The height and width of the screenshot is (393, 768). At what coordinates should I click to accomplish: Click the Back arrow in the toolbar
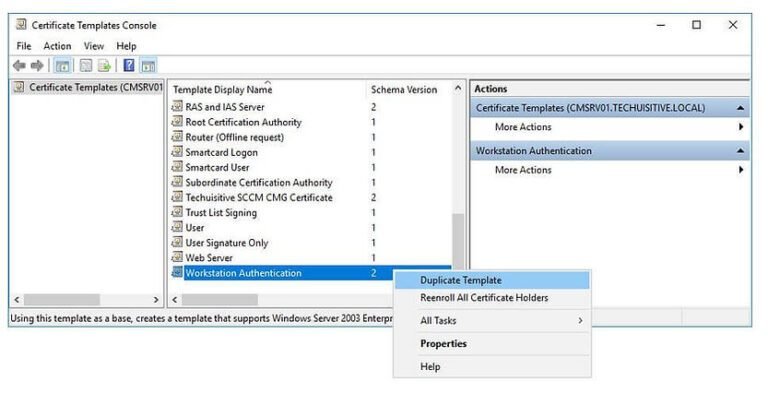(20, 66)
